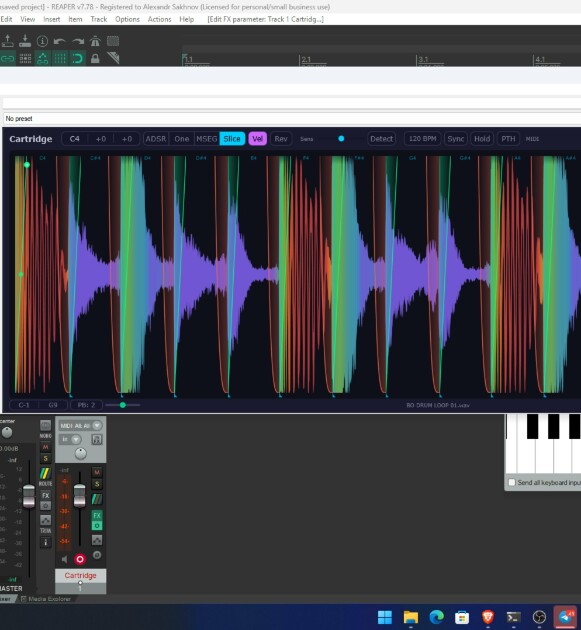The height and width of the screenshot is (630, 581).
Task: Click the C4 root note field
Action: click(75, 139)
